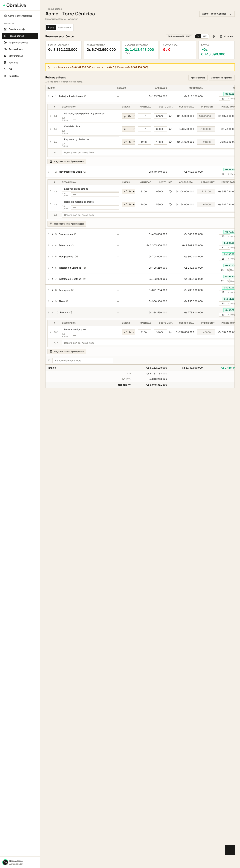Image resolution: width=240 pixels, height=868 pixels.
Task: Click the drag handle of item 10.1
Action: [x=50, y=332]
